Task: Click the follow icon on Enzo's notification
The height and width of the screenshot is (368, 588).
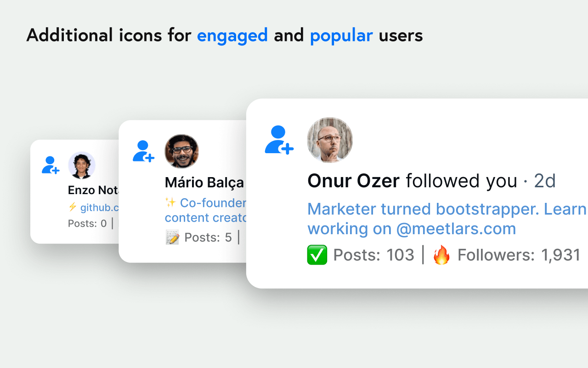Action: point(51,165)
